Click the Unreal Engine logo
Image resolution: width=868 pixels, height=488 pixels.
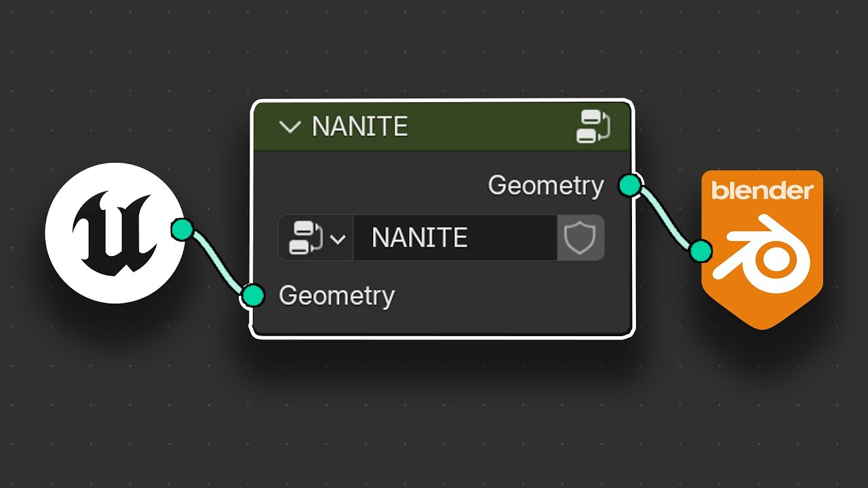[115, 232]
